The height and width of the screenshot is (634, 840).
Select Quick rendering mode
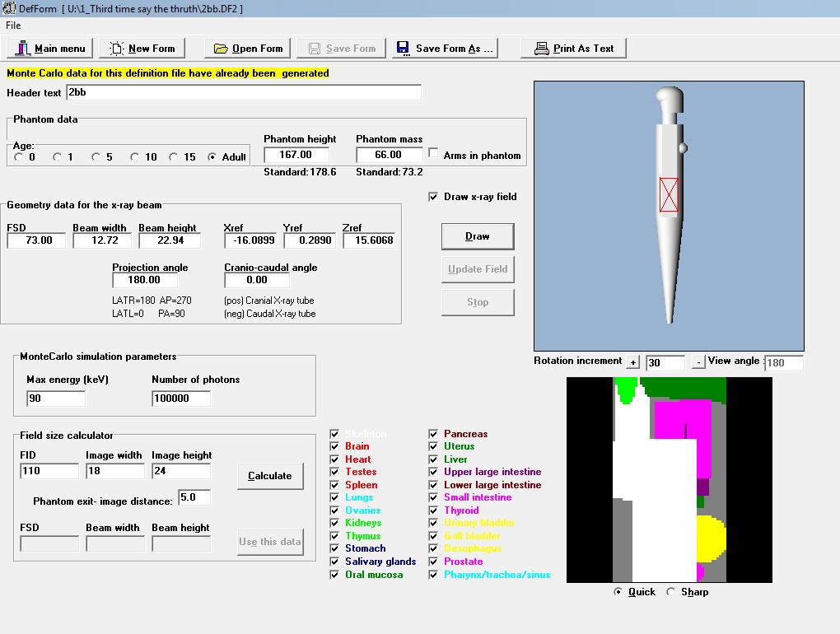[618, 592]
